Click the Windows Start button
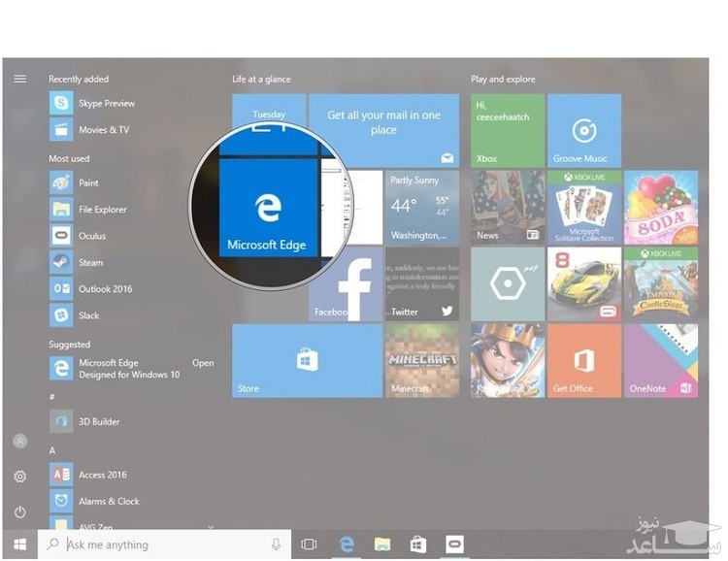The width and height of the screenshot is (728, 561). [19, 544]
